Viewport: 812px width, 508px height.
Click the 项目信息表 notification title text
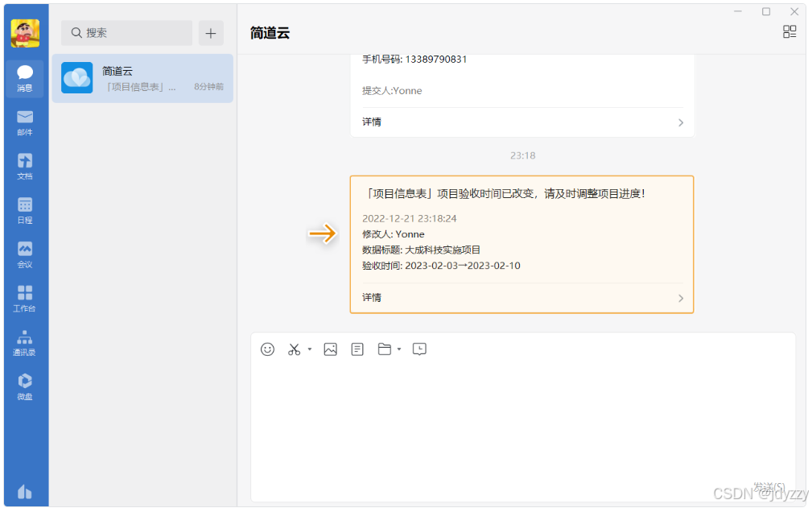point(505,194)
